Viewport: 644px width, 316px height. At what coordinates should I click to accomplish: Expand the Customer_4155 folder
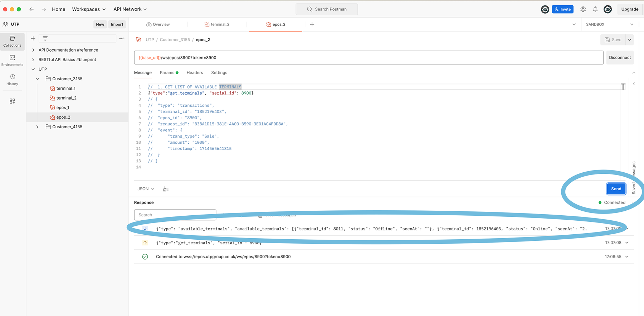click(x=37, y=127)
